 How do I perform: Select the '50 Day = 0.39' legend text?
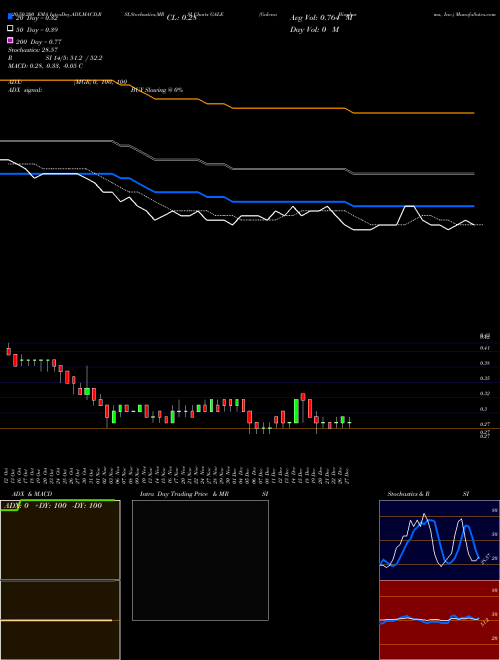[x=37, y=30]
